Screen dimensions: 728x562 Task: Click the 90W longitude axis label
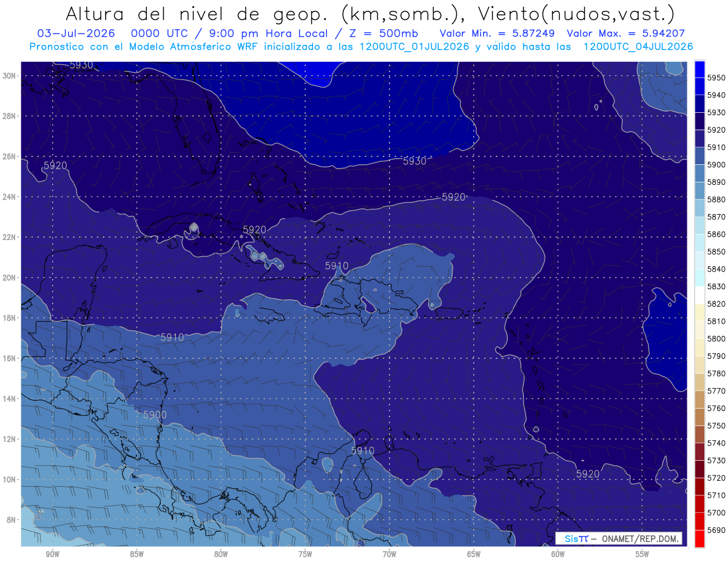[52, 554]
